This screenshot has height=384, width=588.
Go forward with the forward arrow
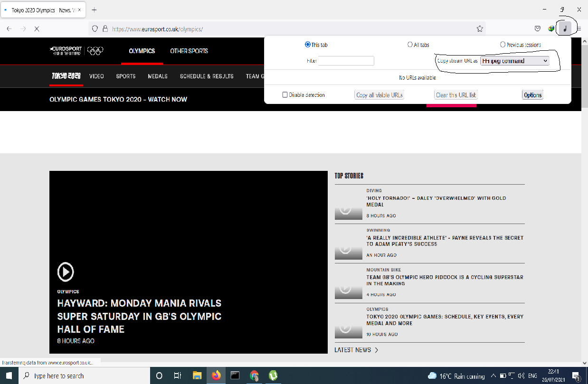tap(23, 28)
